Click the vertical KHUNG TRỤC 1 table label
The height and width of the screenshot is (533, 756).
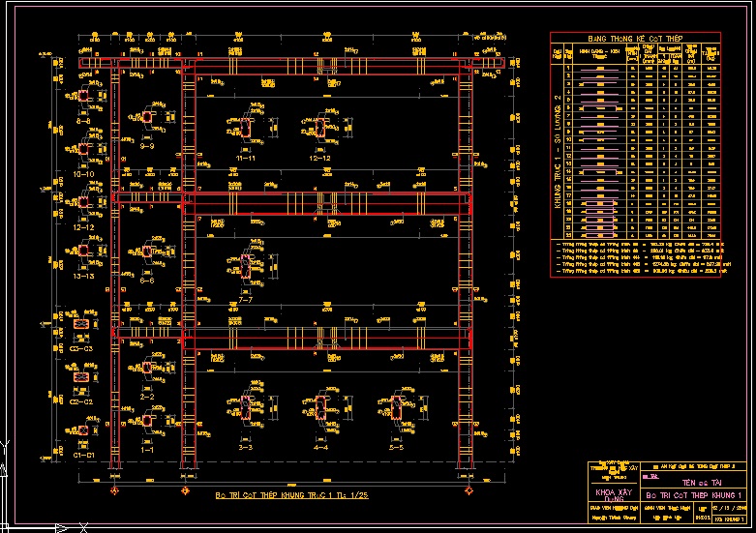click(x=557, y=155)
